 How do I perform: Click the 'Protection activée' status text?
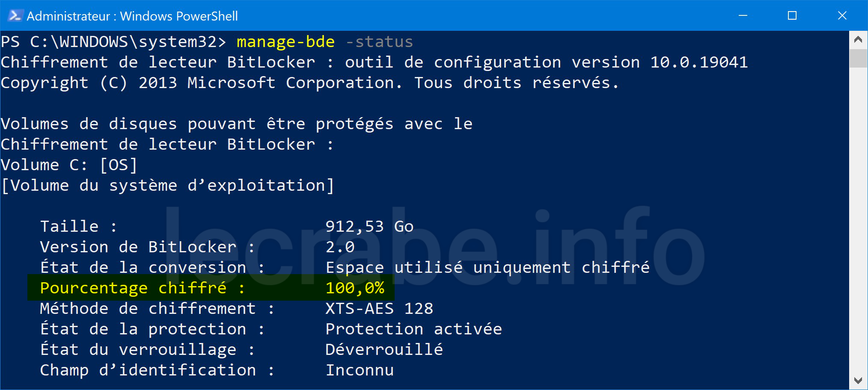pos(413,329)
